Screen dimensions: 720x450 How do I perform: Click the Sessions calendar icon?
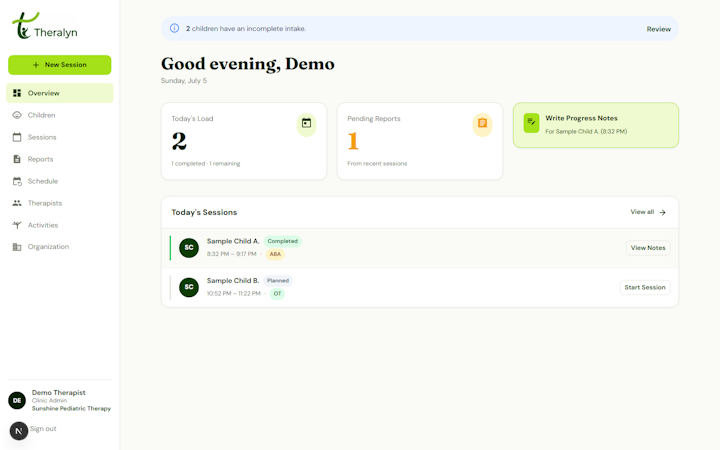17,137
